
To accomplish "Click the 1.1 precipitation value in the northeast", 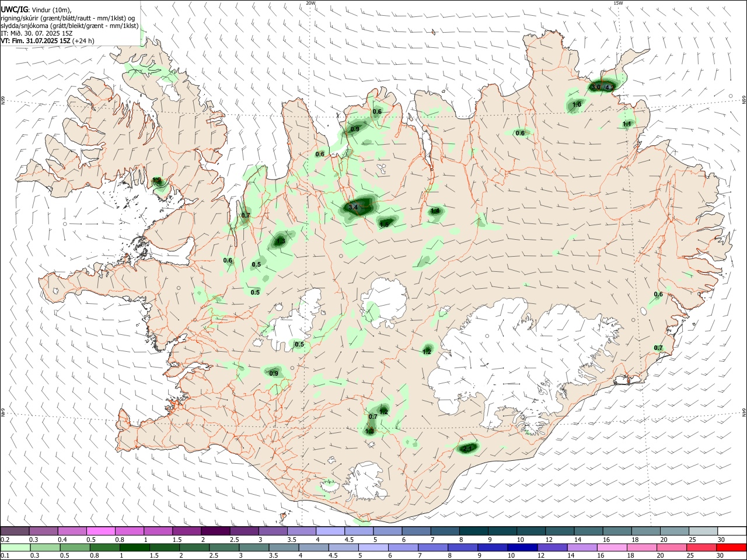I will click(627, 124).
